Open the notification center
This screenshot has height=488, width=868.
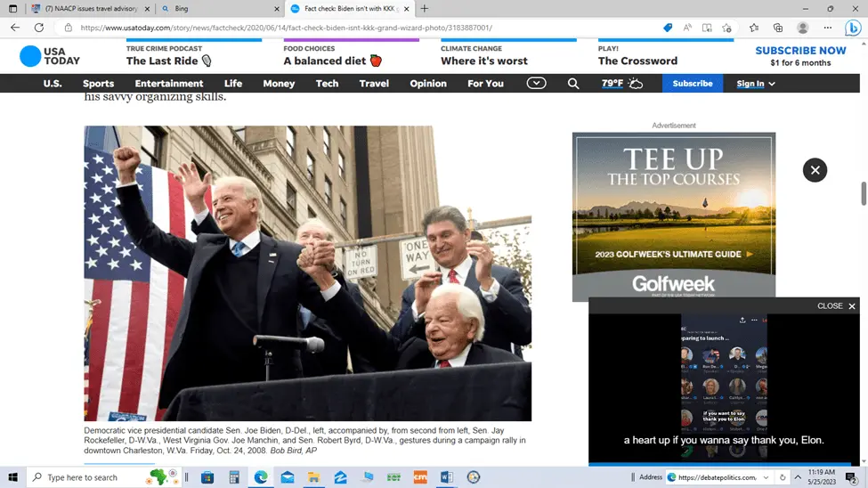pyautogui.click(x=852, y=477)
